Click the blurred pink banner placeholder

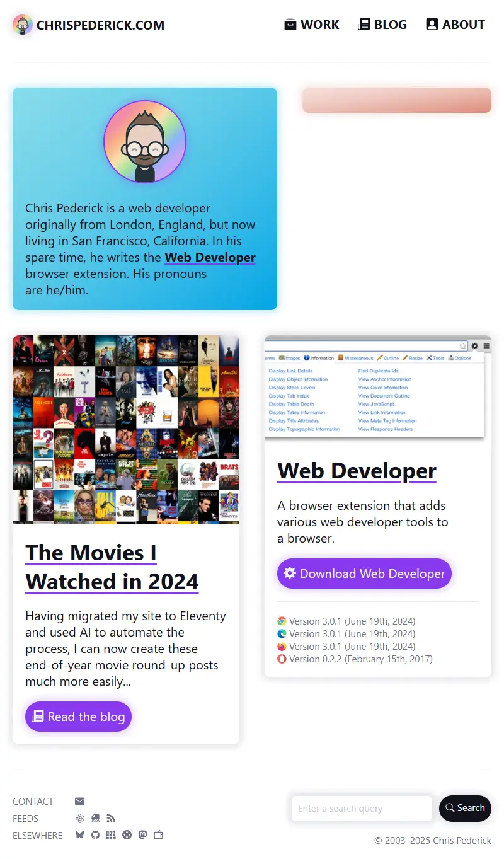point(397,100)
